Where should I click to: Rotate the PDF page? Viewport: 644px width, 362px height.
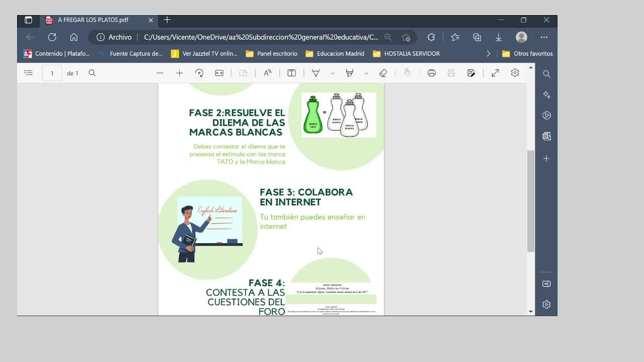click(x=199, y=73)
